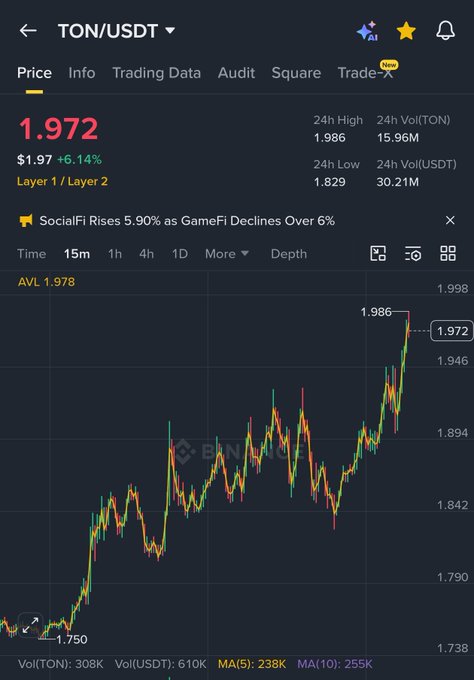Select the 15m chart interval
The width and height of the screenshot is (474, 680).
pos(77,254)
